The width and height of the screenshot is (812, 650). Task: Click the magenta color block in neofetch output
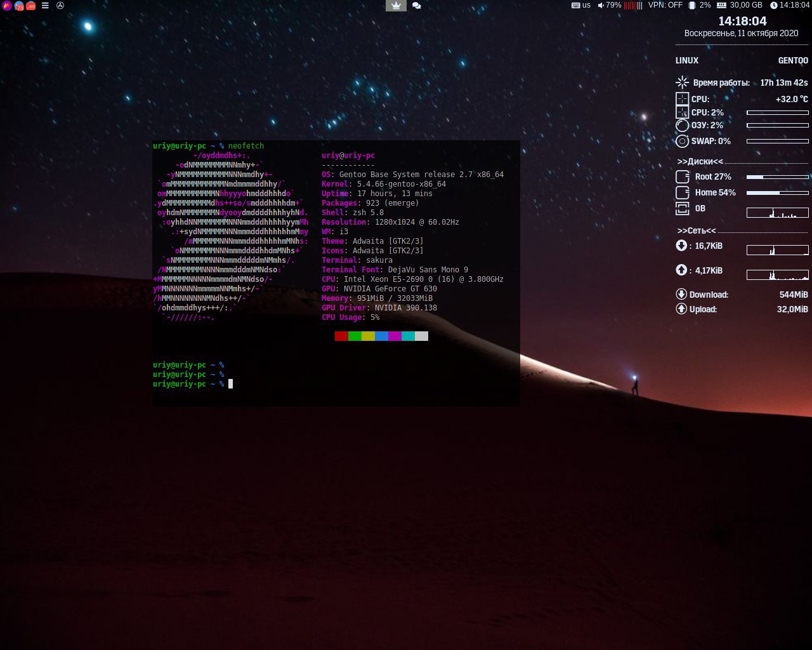pos(395,336)
